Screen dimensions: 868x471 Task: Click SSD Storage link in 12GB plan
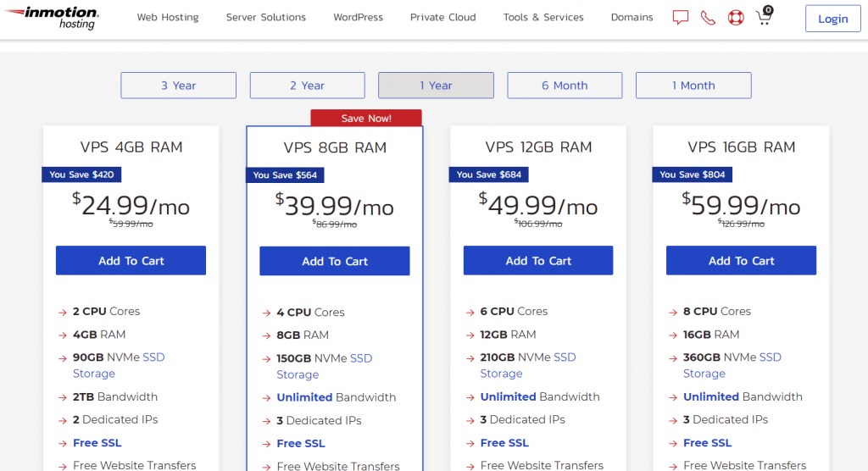(x=528, y=365)
